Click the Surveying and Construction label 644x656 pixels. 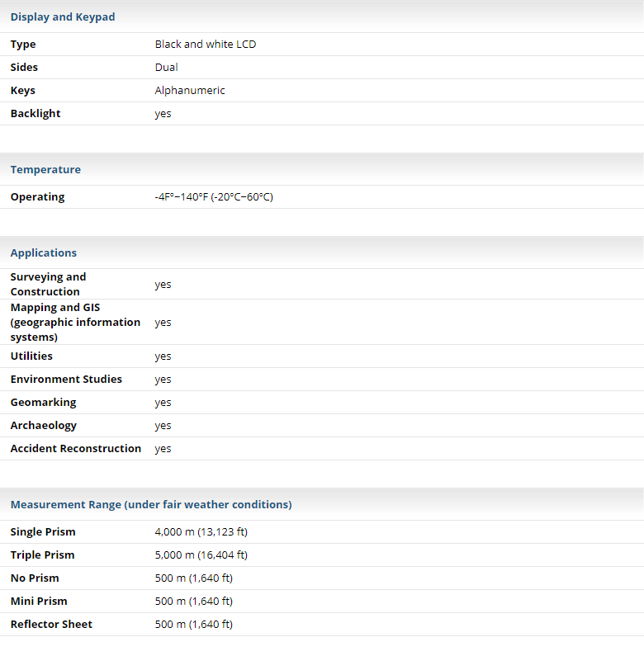click(48, 285)
